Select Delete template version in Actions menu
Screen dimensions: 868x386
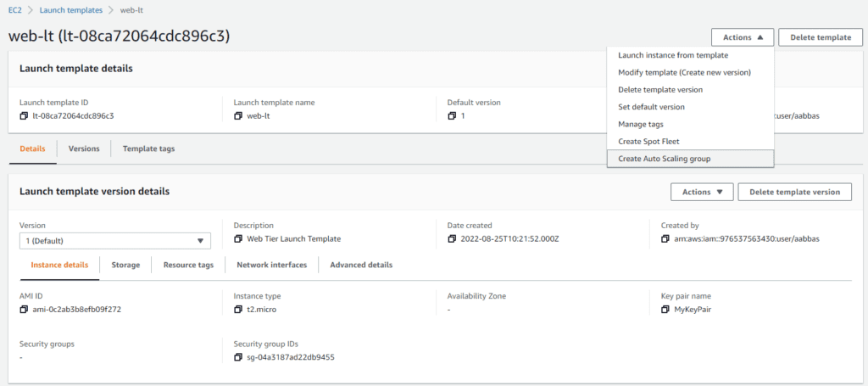690,90
